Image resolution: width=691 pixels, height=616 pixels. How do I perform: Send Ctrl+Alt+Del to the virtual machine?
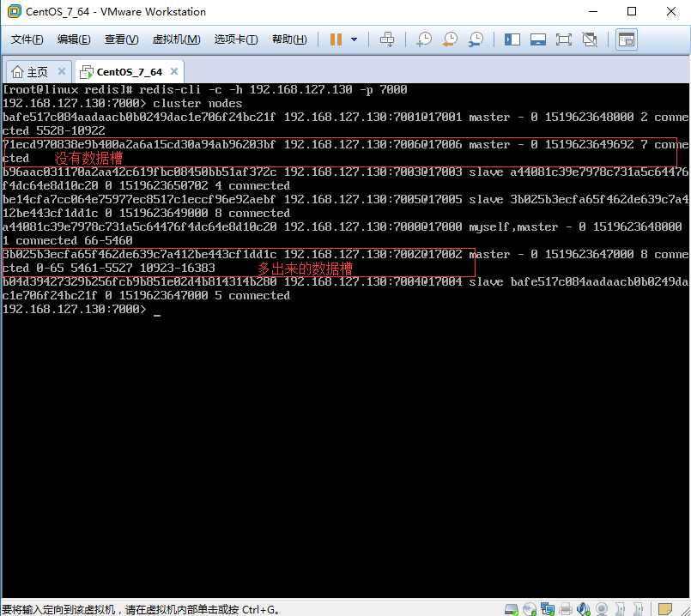387,39
